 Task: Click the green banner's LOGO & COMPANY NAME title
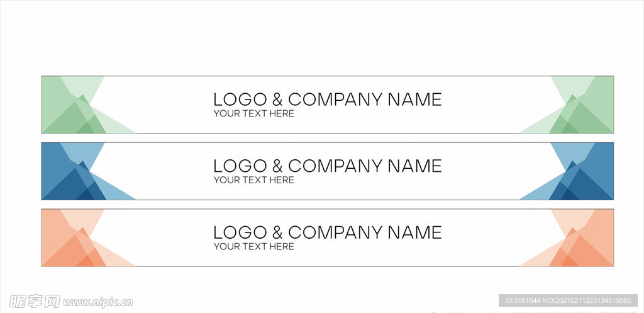pos(327,100)
